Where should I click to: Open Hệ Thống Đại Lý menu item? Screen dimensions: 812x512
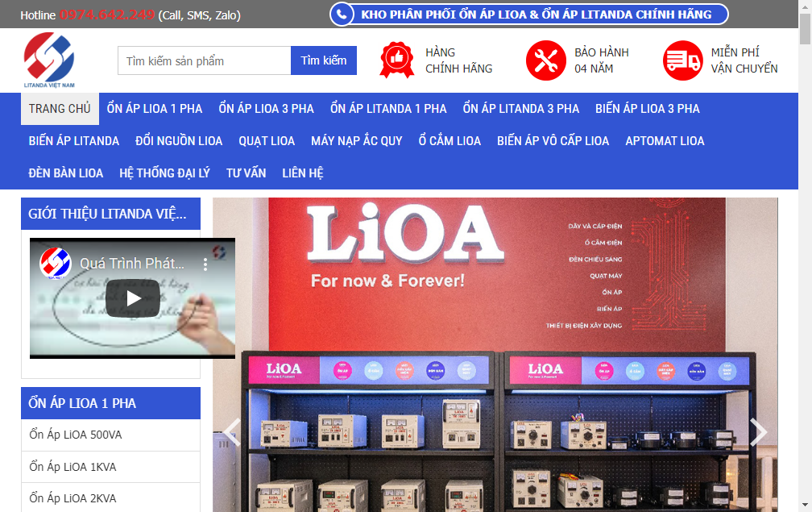(164, 173)
